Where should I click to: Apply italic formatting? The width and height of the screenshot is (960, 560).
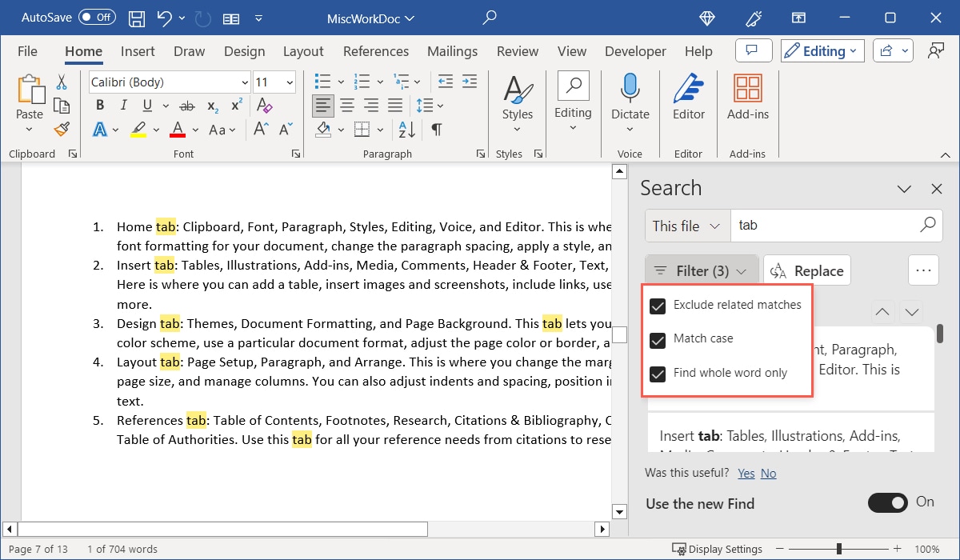(x=122, y=105)
